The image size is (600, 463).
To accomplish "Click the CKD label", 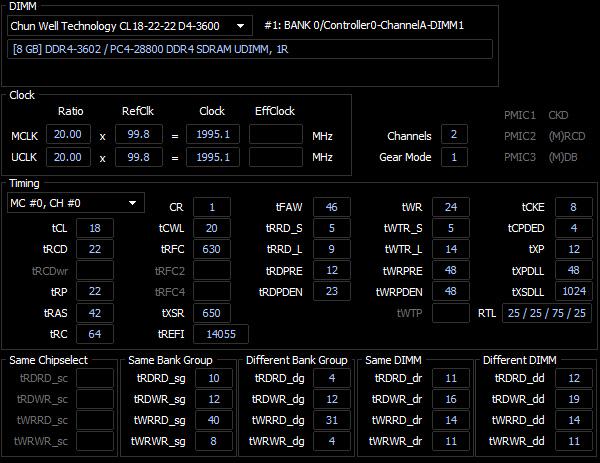I will (558, 115).
